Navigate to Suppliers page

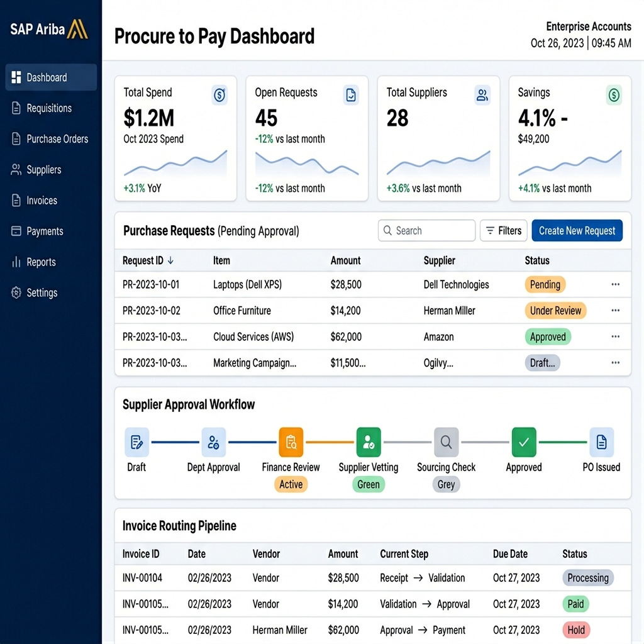[36, 170]
